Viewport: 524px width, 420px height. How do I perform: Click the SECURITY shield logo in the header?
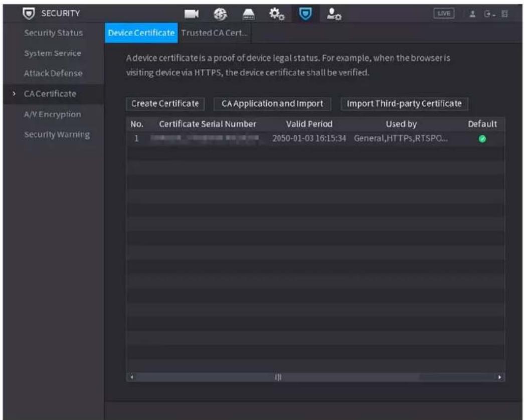point(29,14)
